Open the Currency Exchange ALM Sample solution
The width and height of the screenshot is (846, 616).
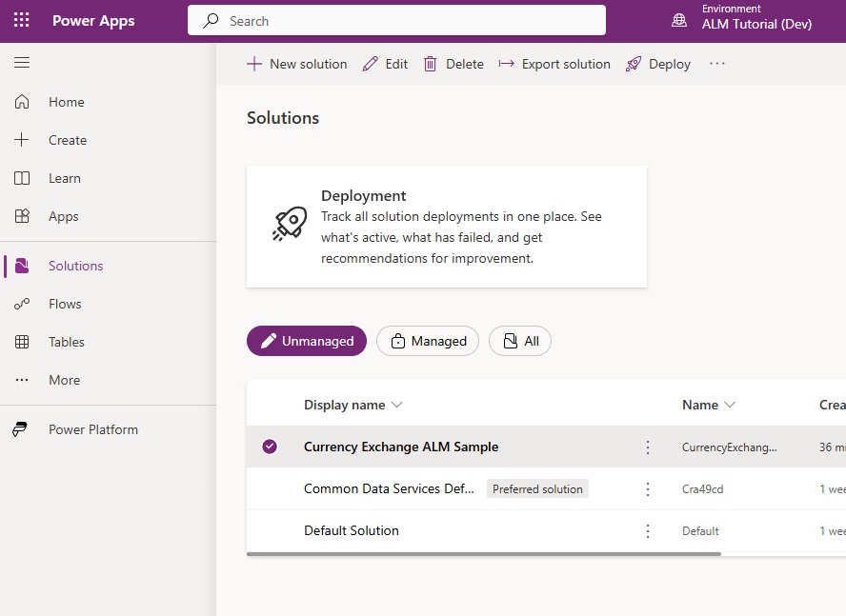point(401,447)
